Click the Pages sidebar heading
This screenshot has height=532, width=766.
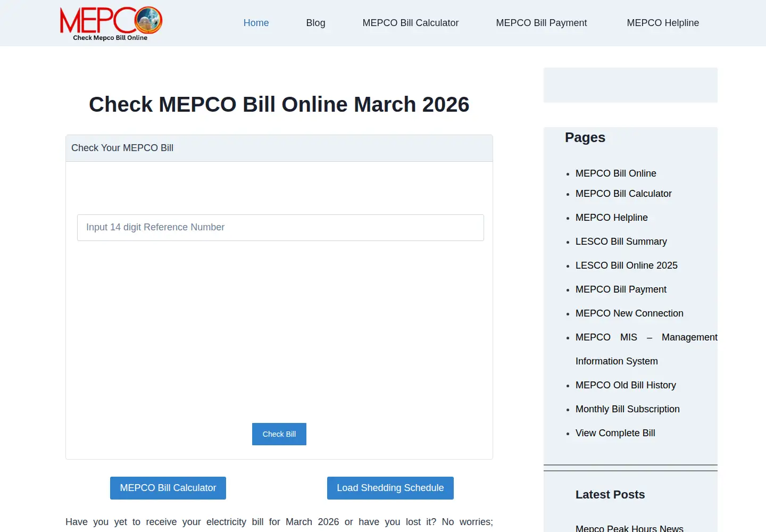585,137
